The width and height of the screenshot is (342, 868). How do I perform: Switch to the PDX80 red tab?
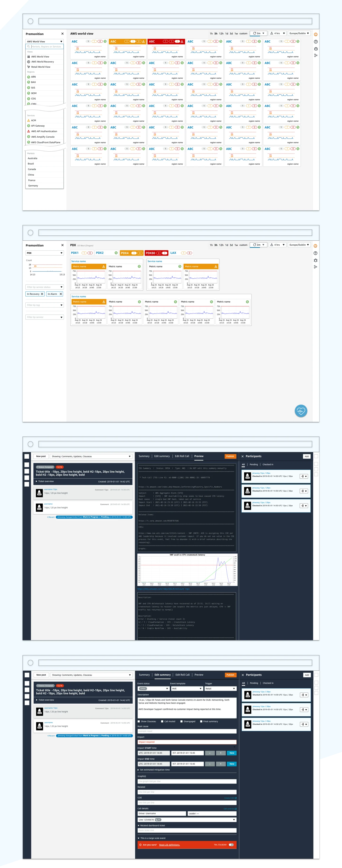(x=156, y=253)
